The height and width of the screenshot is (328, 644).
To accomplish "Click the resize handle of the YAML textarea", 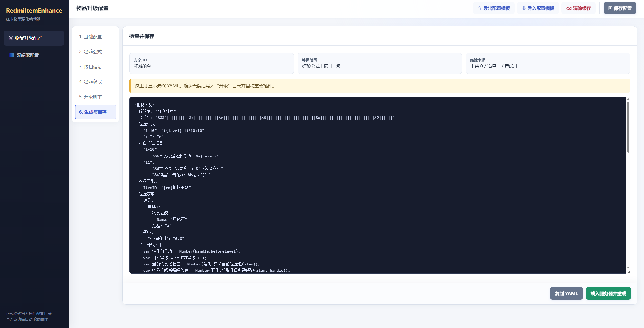I will click(x=628, y=272).
